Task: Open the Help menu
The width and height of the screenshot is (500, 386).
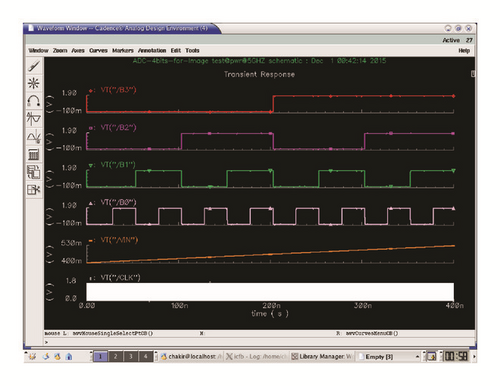Action: point(464,50)
